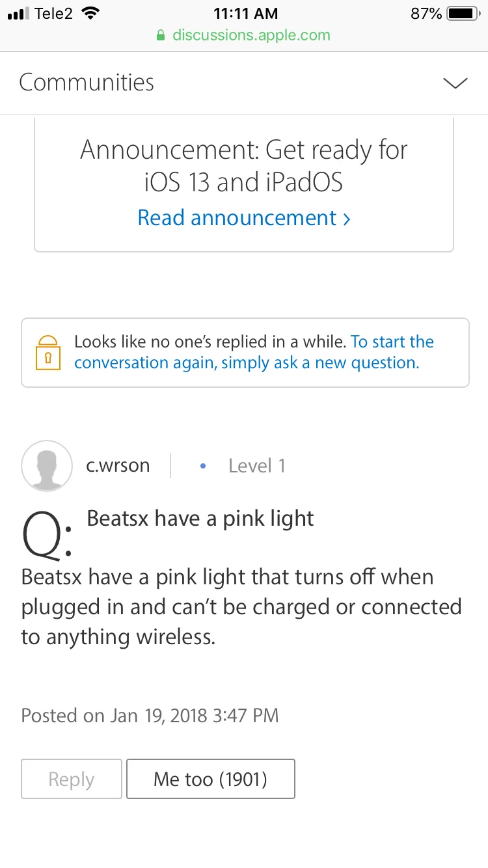
Task: Tap the green padlock in address bar
Action: 161,35
